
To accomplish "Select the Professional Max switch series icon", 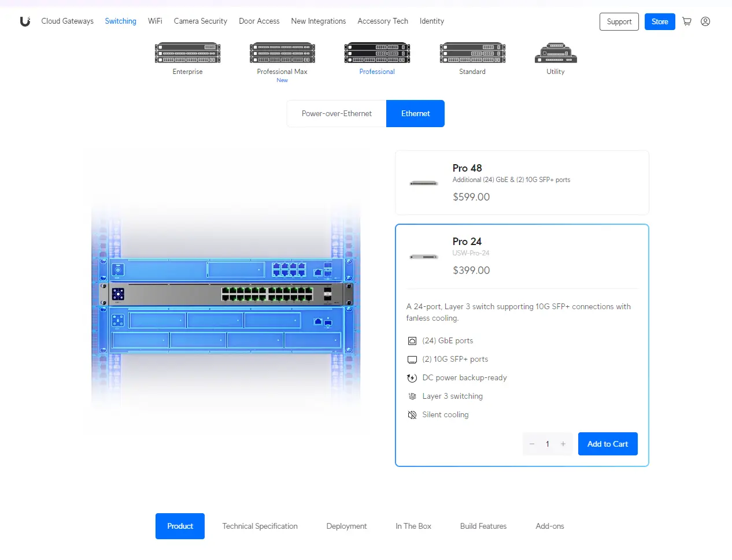I will coord(282,53).
